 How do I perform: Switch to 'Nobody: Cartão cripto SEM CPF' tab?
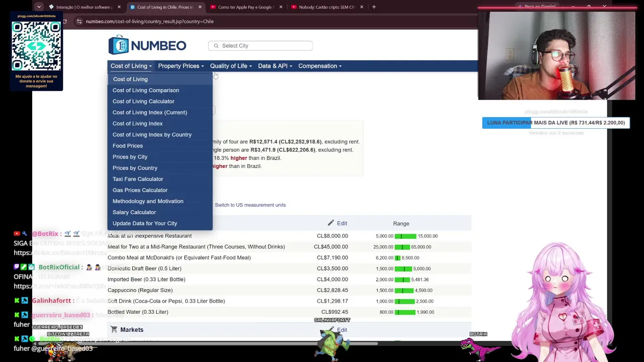click(x=326, y=7)
